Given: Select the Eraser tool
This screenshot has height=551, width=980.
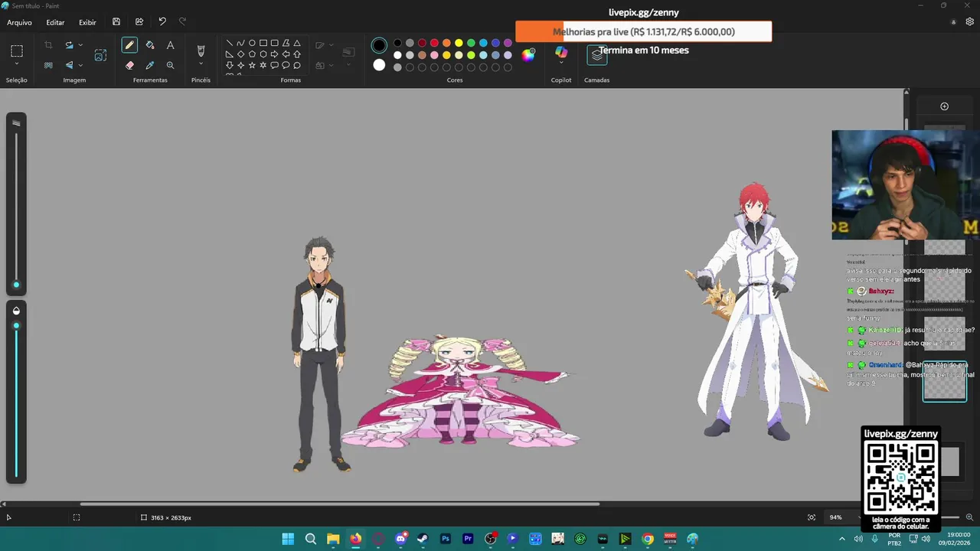Looking at the screenshot, I should [129, 65].
